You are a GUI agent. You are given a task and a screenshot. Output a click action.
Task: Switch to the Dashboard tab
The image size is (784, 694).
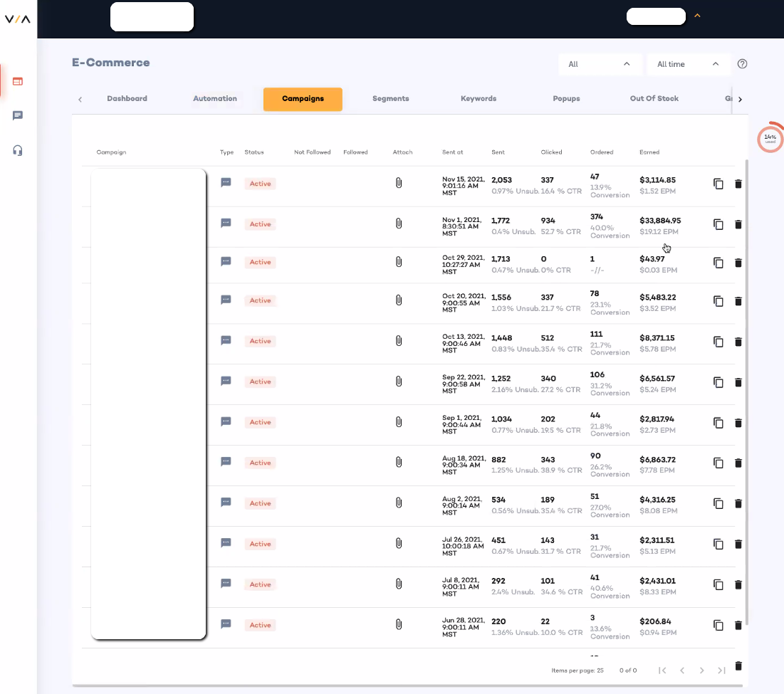(x=127, y=99)
